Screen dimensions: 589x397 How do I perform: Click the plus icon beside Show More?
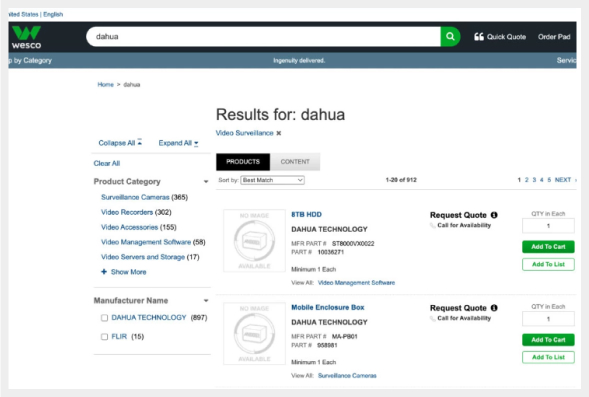[104, 272]
